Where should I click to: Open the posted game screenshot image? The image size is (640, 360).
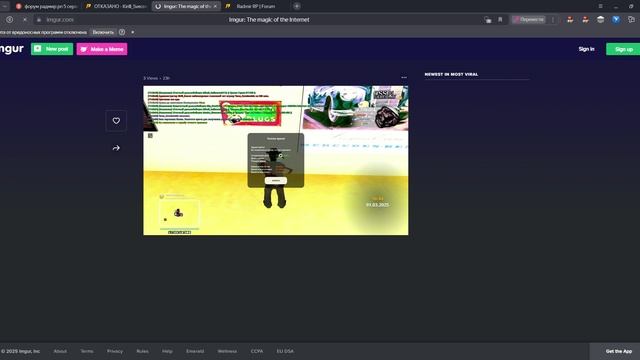tap(276, 160)
